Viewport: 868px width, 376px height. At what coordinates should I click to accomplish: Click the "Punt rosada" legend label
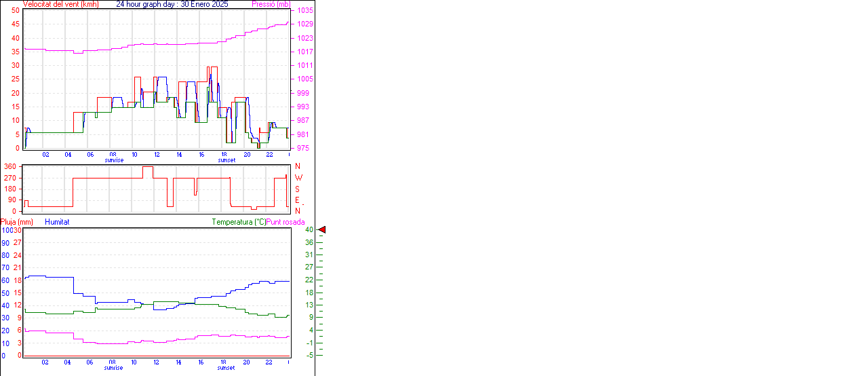[x=285, y=222]
